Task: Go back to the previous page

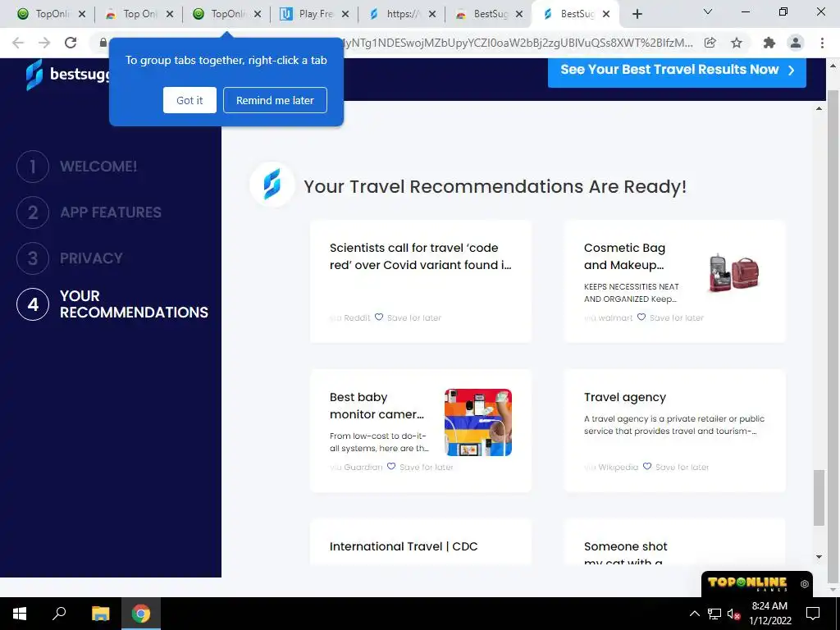Action: pos(18,43)
